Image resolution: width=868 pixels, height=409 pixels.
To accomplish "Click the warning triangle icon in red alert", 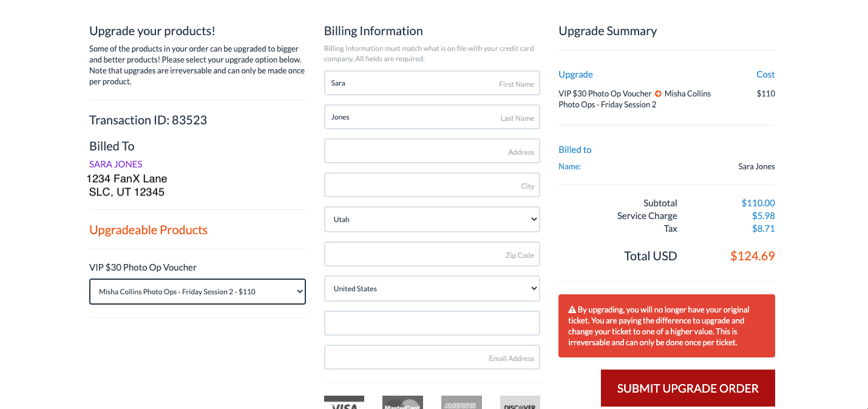I will [x=572, y=310].
